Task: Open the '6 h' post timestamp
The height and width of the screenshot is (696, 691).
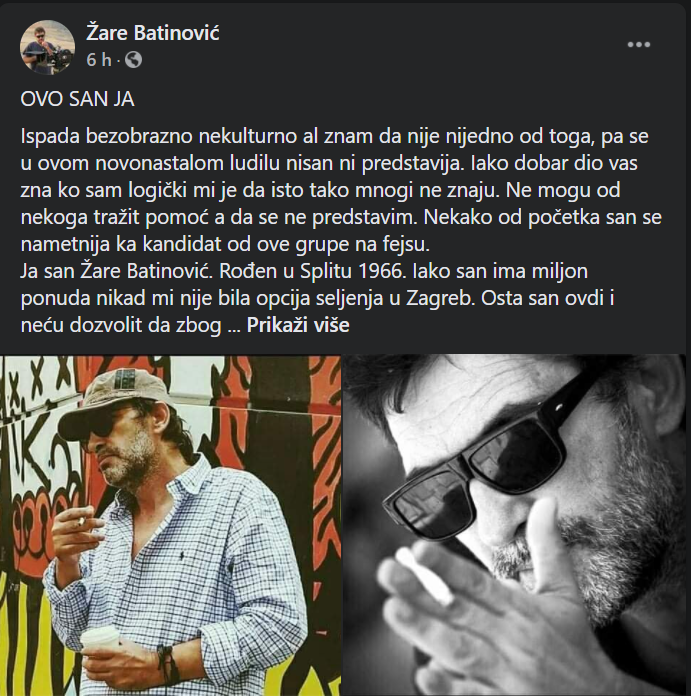Action: 99,59
